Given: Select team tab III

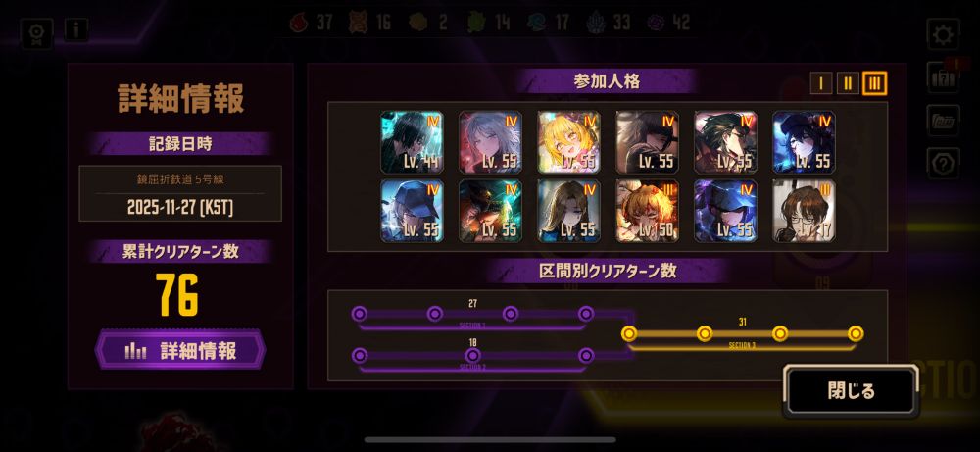Looking at the screenshot, I should coord(874,83).
